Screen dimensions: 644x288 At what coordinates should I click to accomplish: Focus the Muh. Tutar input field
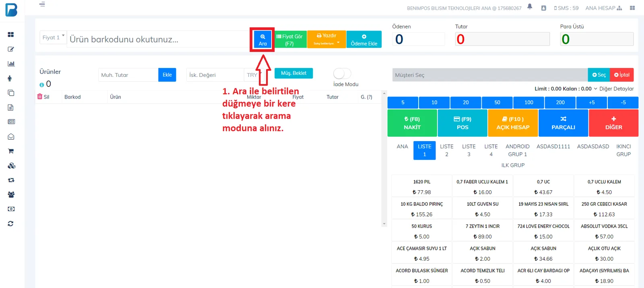[x=128, y=75]
